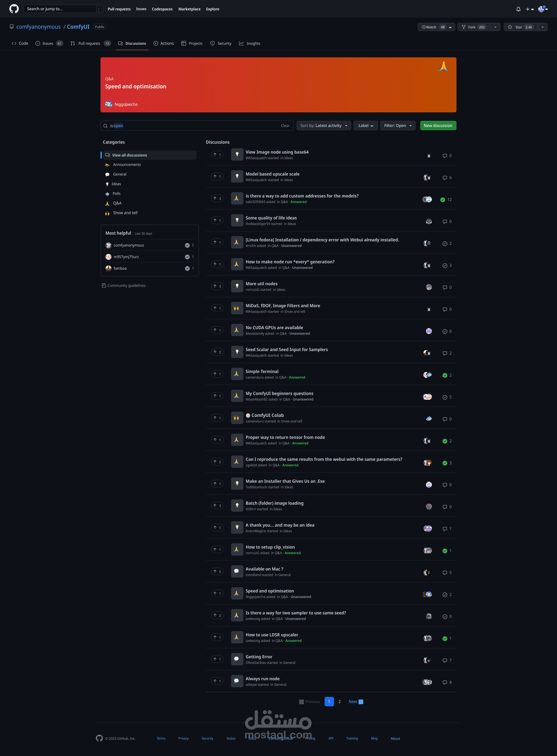The width and height of the screenshot is (557, 756).
Task: Click Marketplace in top navigation
Action: tap(189, 9)
